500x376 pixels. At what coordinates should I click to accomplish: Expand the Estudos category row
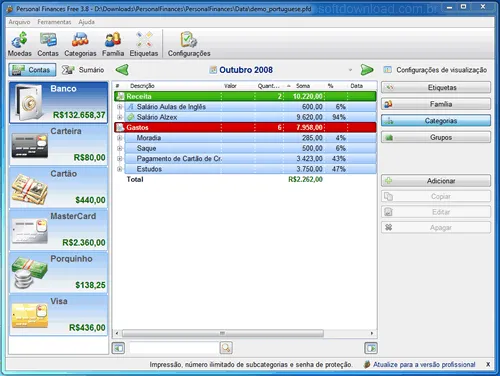point(119,169)
